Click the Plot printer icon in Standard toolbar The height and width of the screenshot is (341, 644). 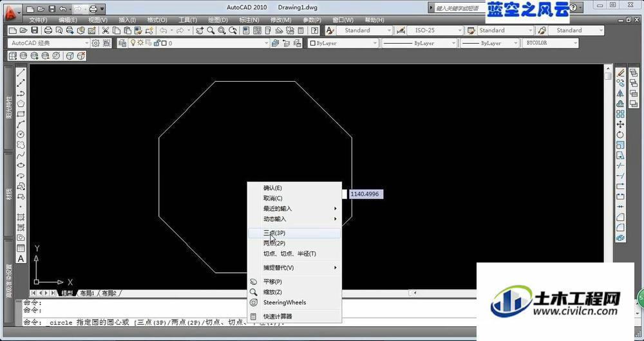click(48, 30)
